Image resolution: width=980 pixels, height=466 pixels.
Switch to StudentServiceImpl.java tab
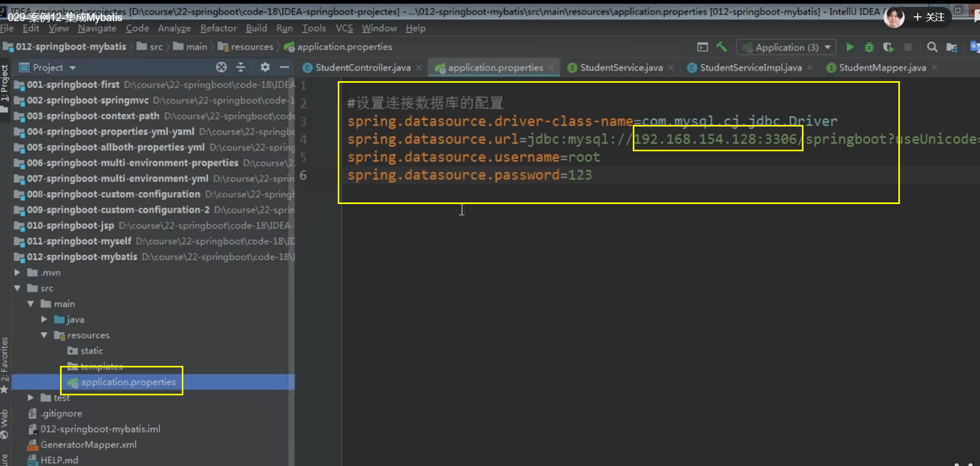pyautogui.click(x=751, y=67)
